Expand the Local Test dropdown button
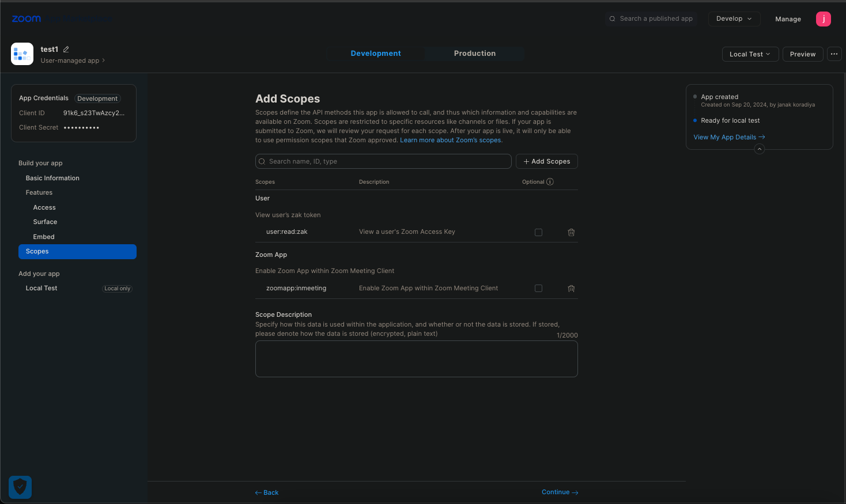 750,54
